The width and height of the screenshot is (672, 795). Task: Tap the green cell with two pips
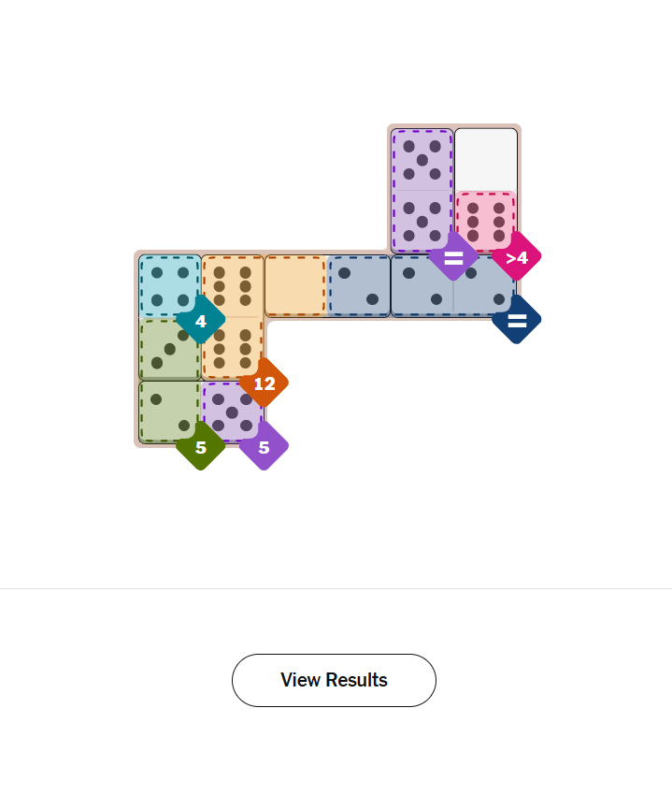click(169, 411)
